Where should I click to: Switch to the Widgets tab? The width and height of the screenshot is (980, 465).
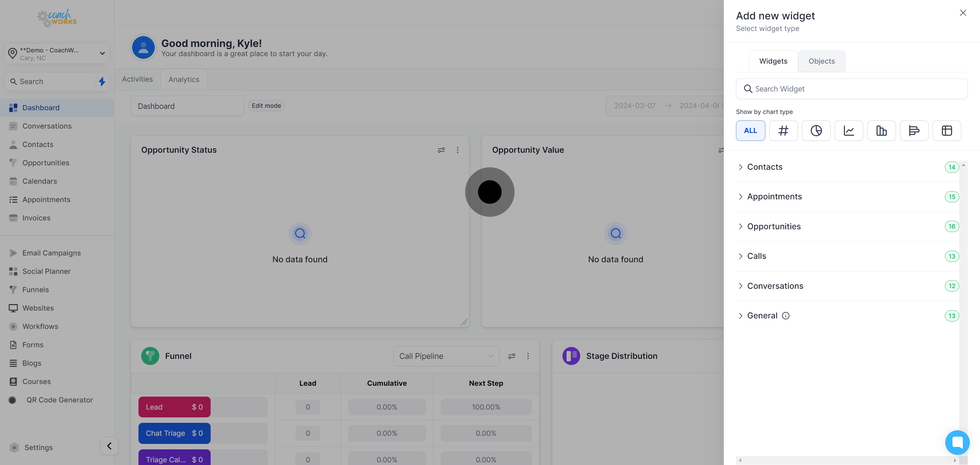click(x=773, y=61)
